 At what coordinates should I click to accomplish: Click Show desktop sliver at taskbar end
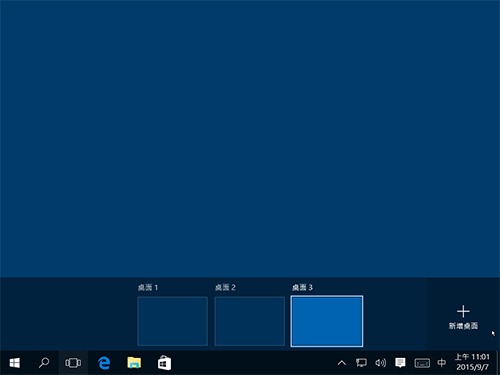click(498, 363)
